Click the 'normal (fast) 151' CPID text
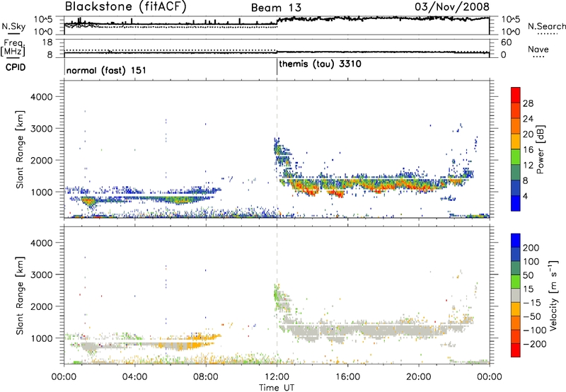 (106, 70)
